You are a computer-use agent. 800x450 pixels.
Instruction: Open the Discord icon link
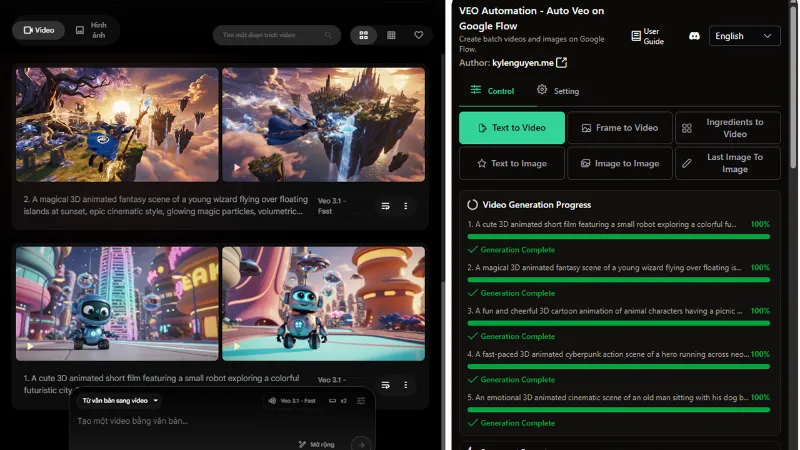[x=694, y=36]
